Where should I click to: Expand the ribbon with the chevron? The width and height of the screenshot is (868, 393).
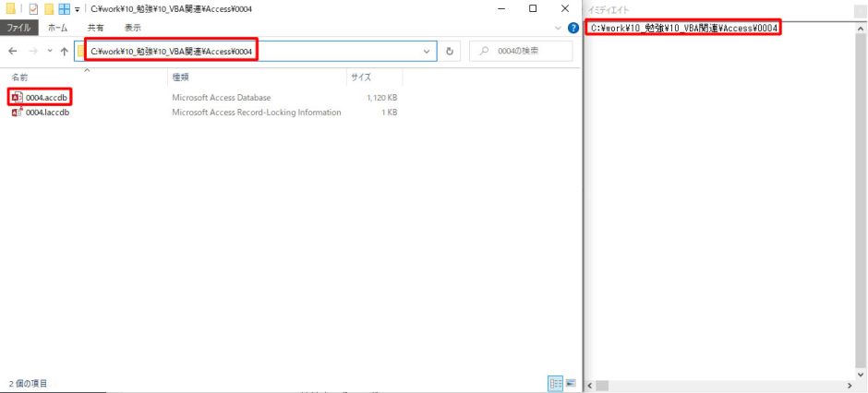tap(559, 28)
